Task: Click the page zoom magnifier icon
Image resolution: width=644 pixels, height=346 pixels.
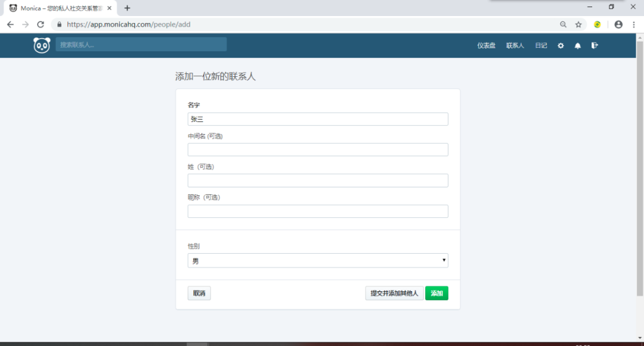Action: (563, 24)
